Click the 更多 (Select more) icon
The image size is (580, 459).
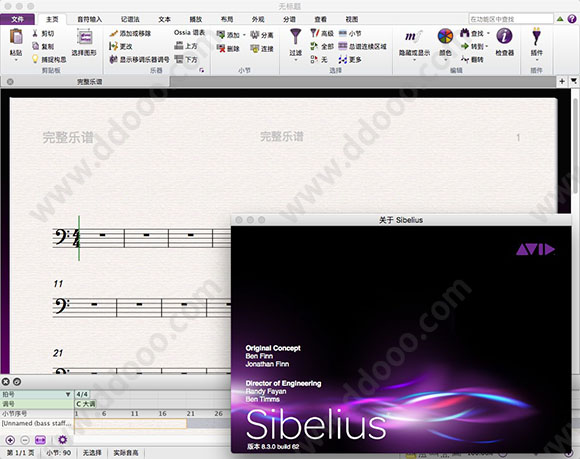point(343,59)
